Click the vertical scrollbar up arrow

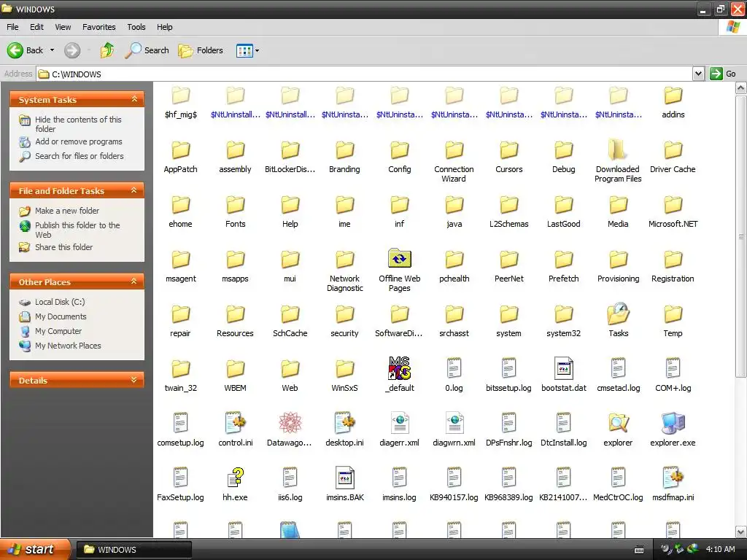coord(741,87)
